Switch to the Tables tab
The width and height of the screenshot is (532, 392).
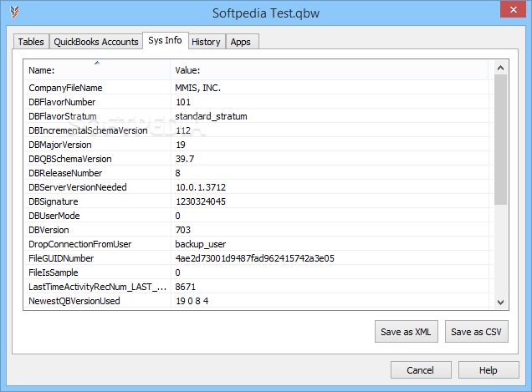pyautogui.click(x=31, y=42)
